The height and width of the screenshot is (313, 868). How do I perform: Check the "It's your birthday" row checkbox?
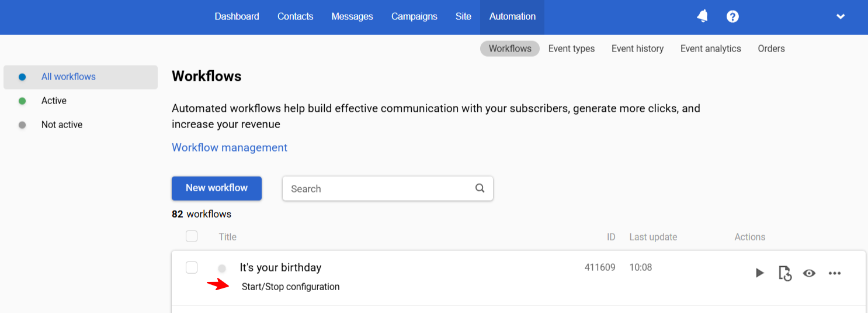coord(192,267)
